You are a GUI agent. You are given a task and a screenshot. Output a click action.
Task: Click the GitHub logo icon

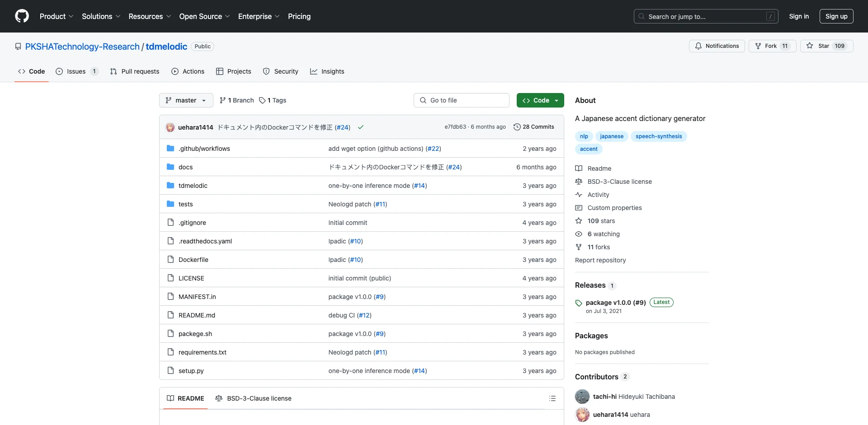(x=22, y=16)
